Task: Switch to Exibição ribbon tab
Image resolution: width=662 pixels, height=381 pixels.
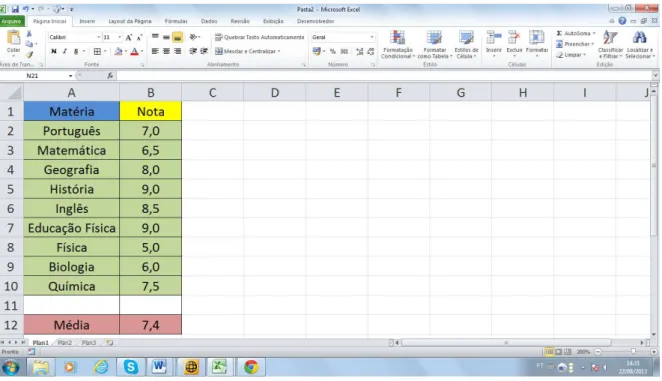Action: [273, 21]
